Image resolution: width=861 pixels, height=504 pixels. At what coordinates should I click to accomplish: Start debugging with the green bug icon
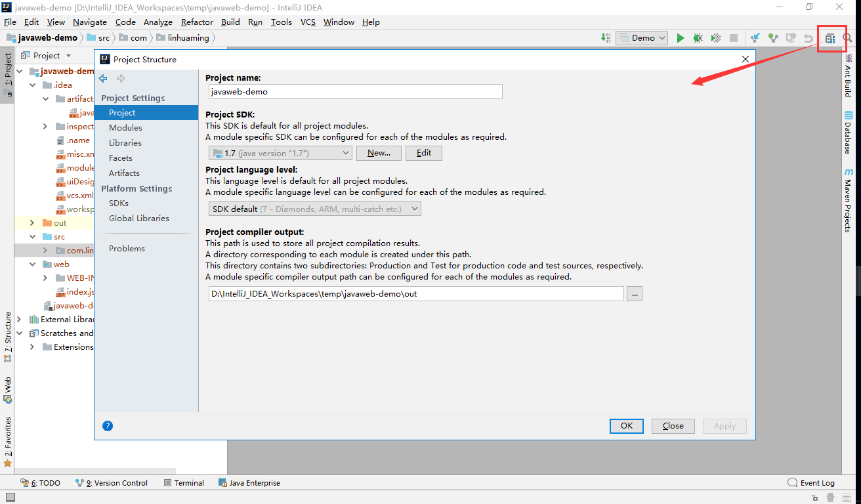click(x=698, y=38)
